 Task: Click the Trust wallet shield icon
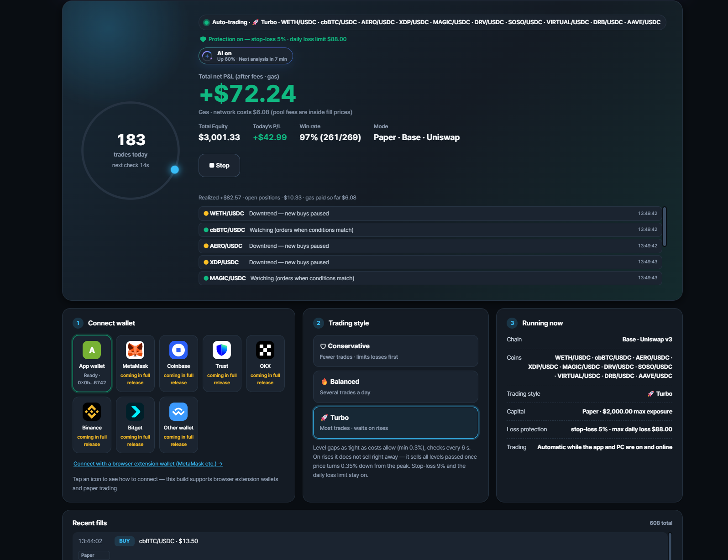[222, 350]
